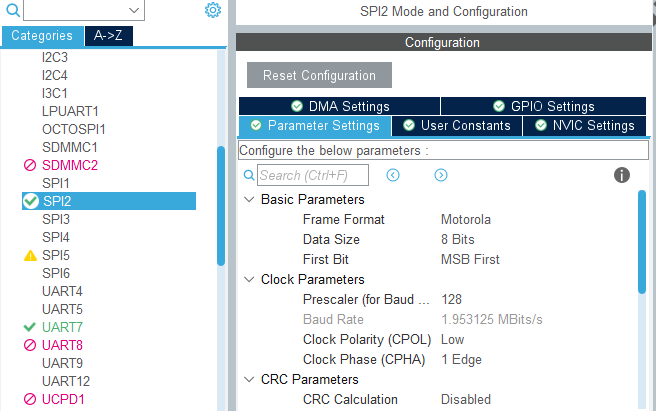Collapse the CRC Parameters section
This screenshot has width=656, height=411.
click(249, 380)
